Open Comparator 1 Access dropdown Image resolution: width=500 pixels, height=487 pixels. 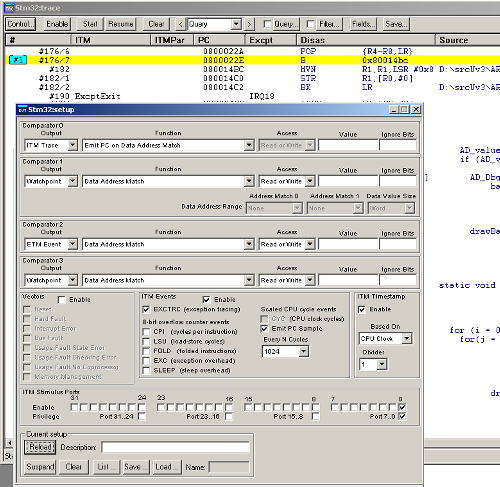click(x=310, y=181)
